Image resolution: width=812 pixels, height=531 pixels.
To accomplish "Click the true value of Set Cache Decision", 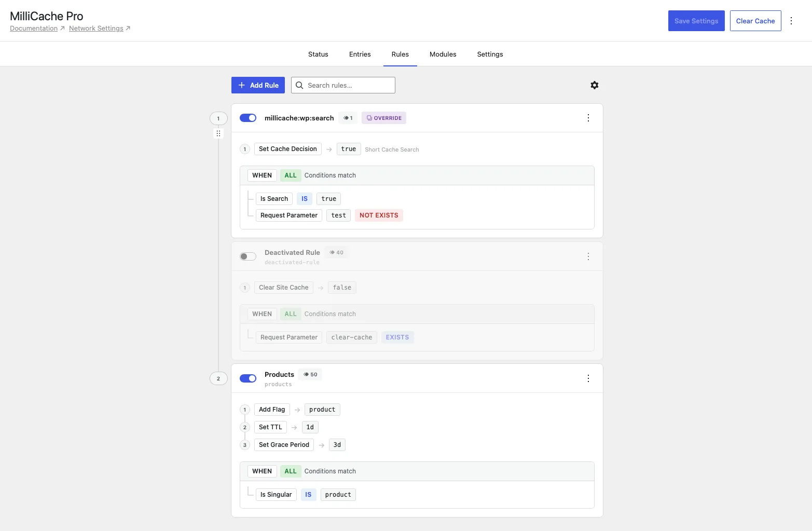I will pyautogui.click(x=349, y=149).
